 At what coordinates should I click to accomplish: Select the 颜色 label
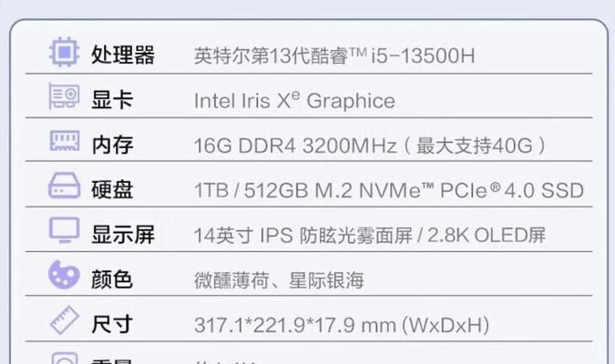[x=112, y=279]
